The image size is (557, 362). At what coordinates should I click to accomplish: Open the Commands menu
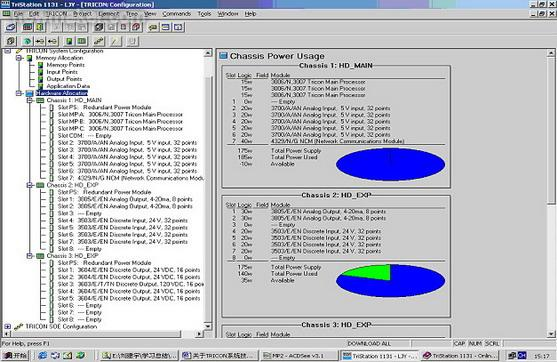pyautogui.click(x=177, y=13)
